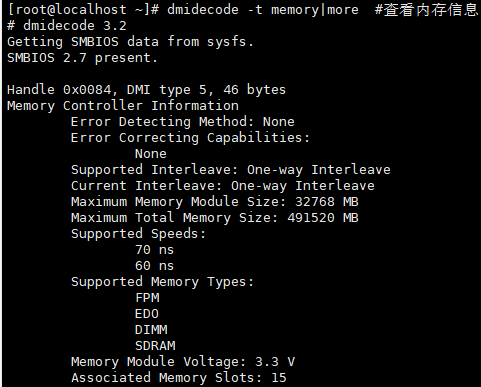
Task: Click the '70 ns' speed entry
Action: 154,250
